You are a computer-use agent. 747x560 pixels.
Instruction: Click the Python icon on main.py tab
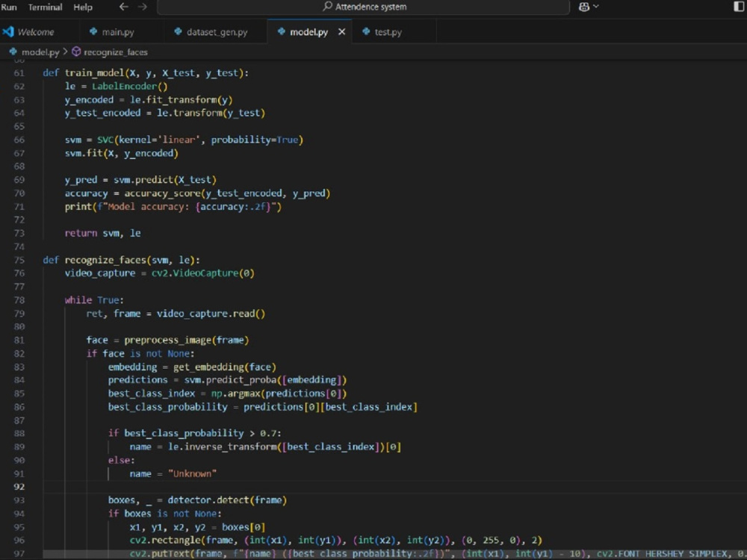[x=93, y=31]
